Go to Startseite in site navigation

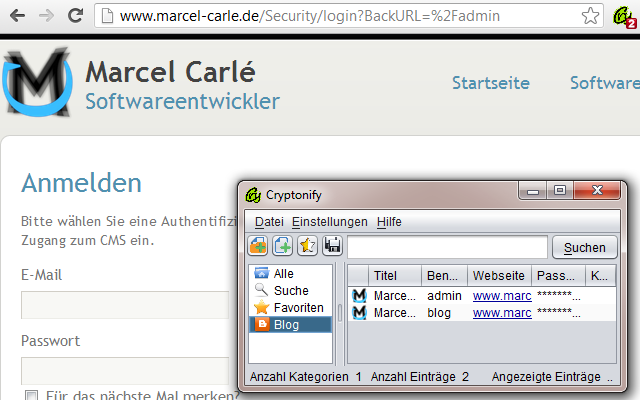pyautogui.click(x=491, y=83)
